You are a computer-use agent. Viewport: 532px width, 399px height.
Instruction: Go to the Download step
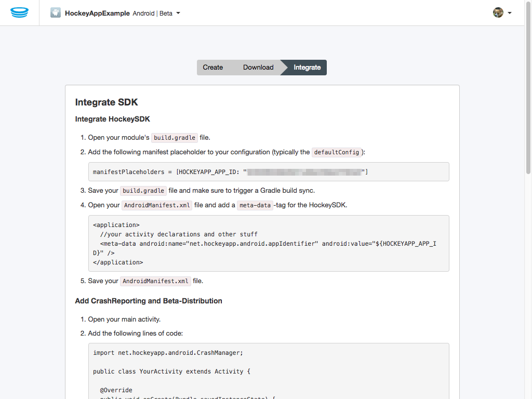pyautogui.click(x=258, y=67)
